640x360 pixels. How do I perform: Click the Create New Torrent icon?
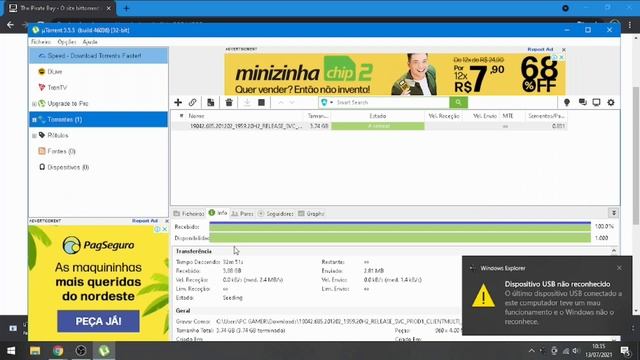click(211, 102)
